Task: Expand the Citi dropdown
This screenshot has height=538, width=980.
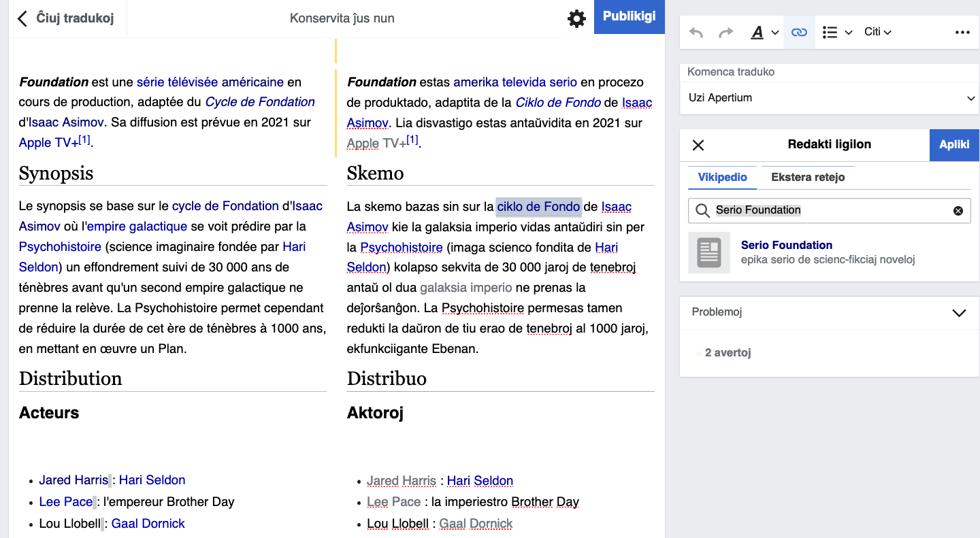Action: tap(877, 33)
